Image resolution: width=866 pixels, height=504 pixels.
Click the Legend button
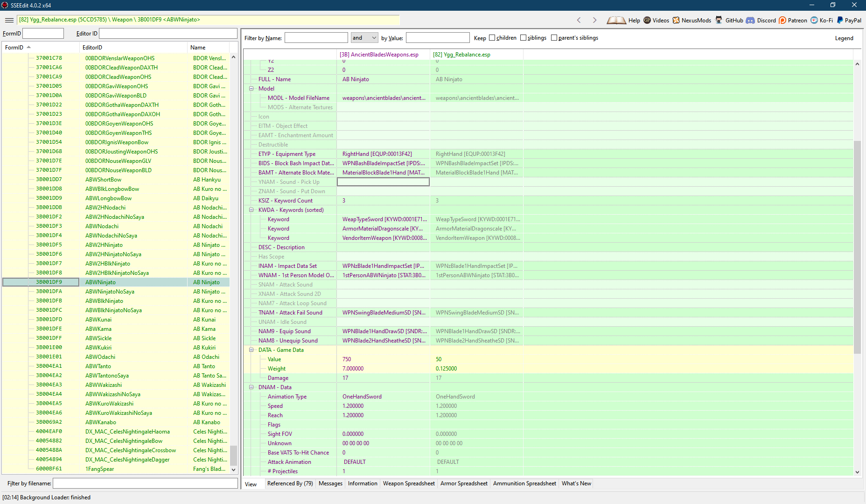(844, 38)
